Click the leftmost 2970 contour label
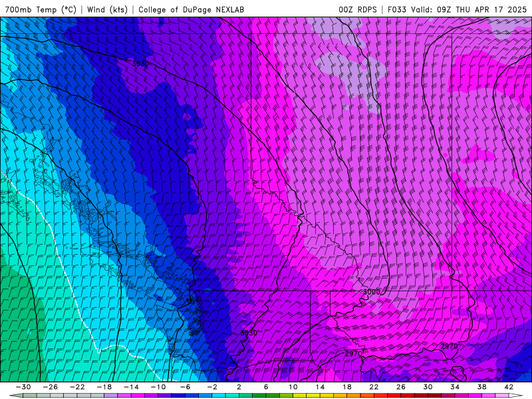 tap(354, 354)
